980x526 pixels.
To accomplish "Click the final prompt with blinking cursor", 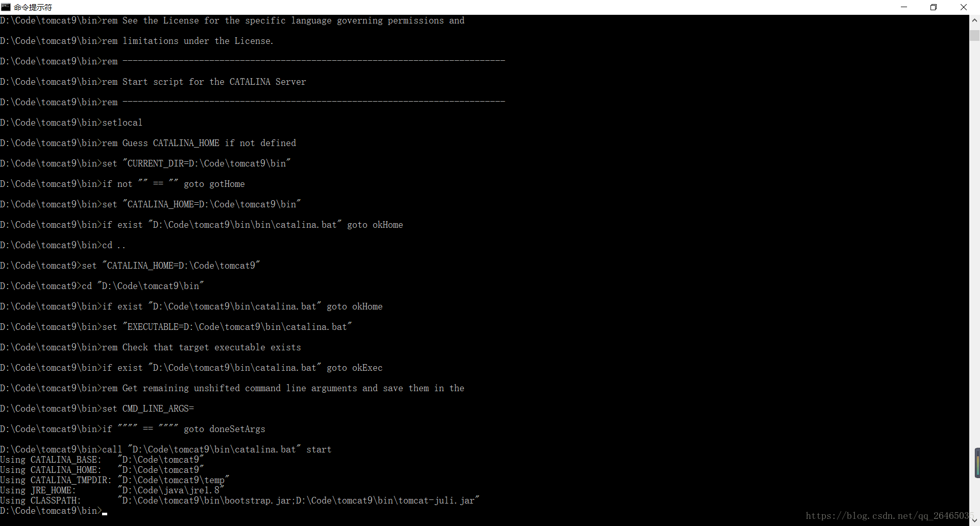I will coord(54,511).
